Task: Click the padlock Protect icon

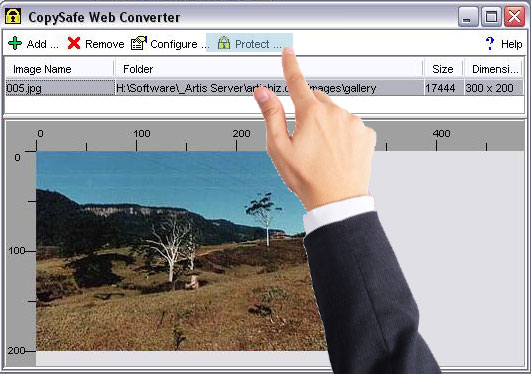Action: click(x=224, y=43)
